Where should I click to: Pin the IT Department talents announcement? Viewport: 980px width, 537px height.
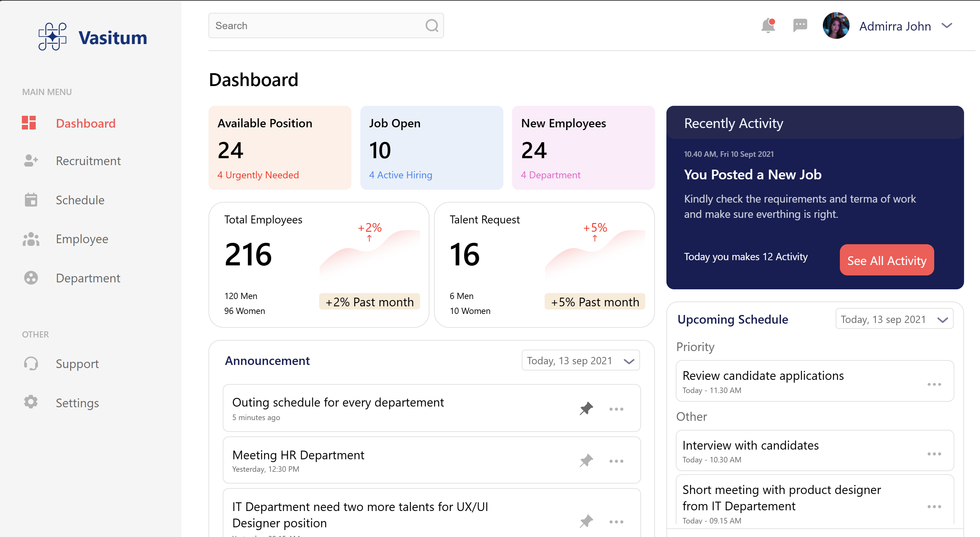[586, 521]
